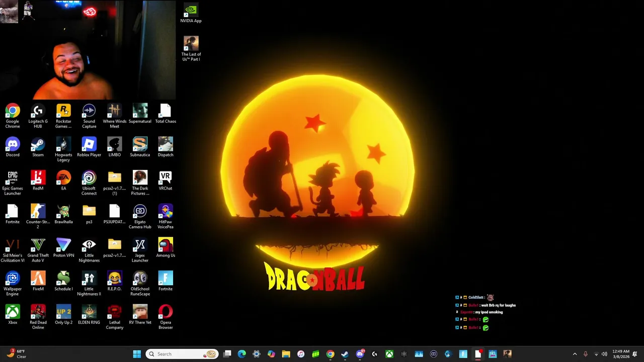Launch Logitech G HUB desktop shortcut
The width and height of the screenshot is (644, 362).
(x=38, y=116)
